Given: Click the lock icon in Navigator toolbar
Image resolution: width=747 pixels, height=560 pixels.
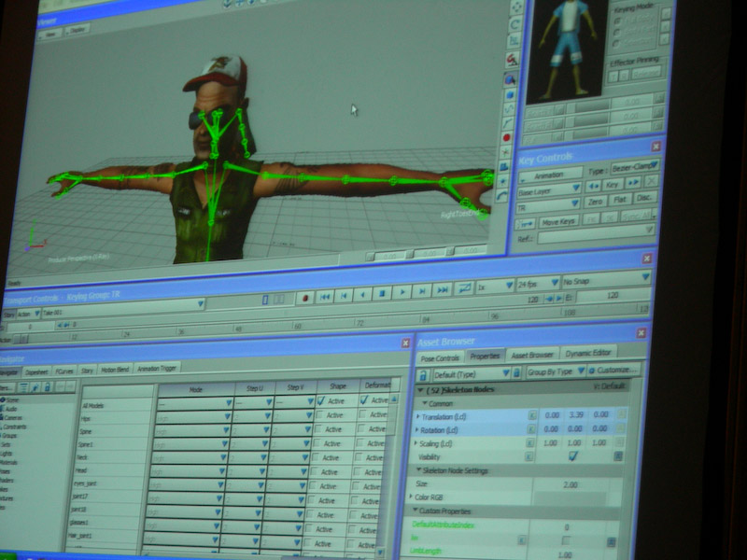Looking at the screenshot, I should pyautogui.click(x=48, y=387).
